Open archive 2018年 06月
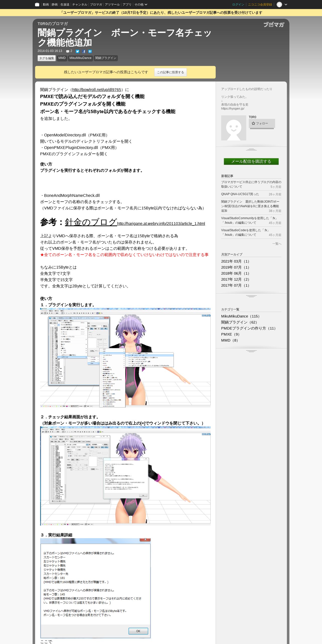 236,273
